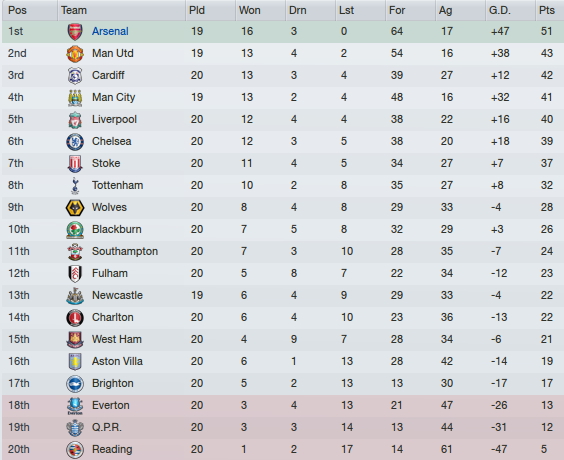Select the Q.P.R. row in relegation zone
564x460 pixels.
click(x=283, y=428)
